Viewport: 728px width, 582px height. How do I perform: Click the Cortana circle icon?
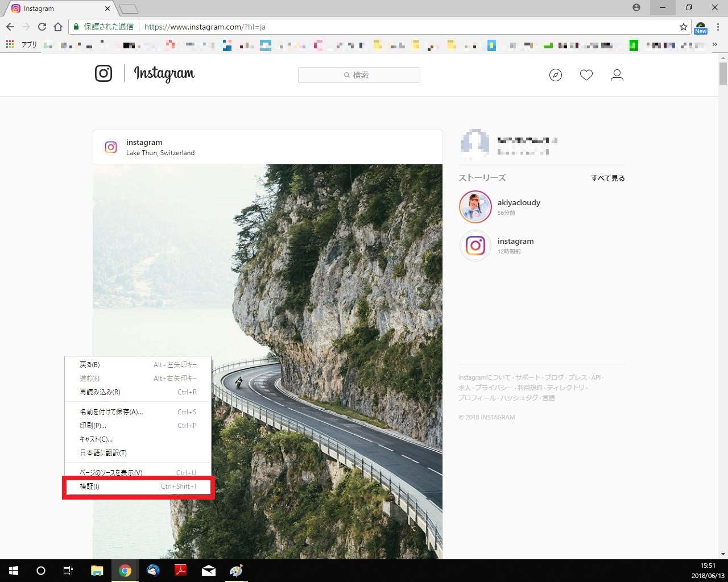coord(41,571)
